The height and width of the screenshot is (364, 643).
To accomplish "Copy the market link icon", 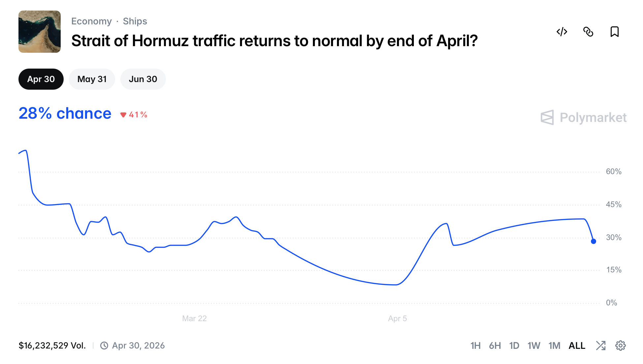I will pos(588,32).
